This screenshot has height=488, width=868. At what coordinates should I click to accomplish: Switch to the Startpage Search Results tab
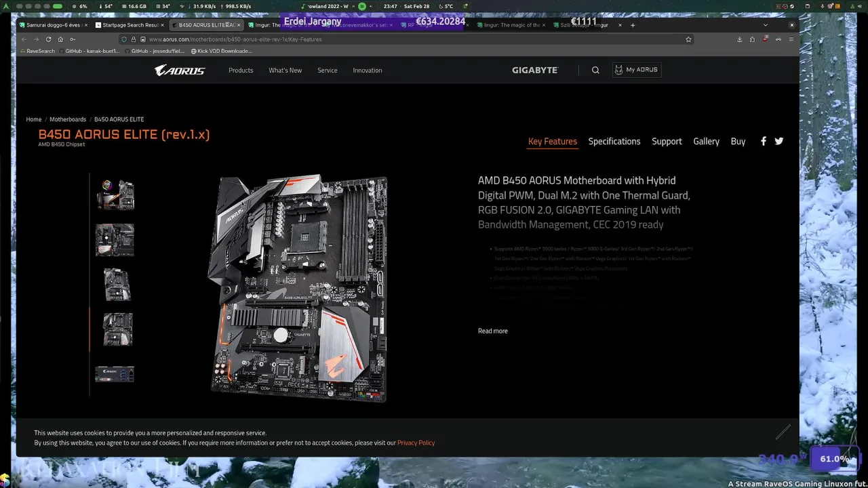tap(129, 25)
